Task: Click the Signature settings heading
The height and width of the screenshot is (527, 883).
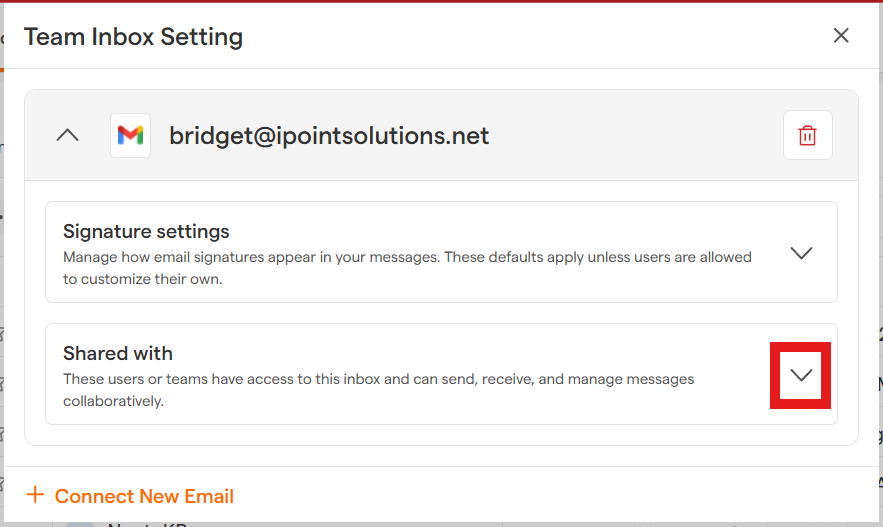Action: (x=146, y=231)
